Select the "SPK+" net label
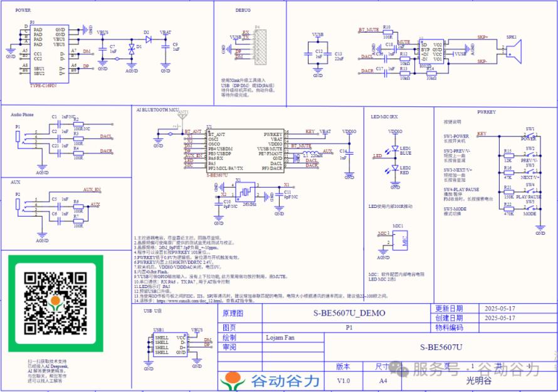The image size is (558, 392). (x=482, y=37)
